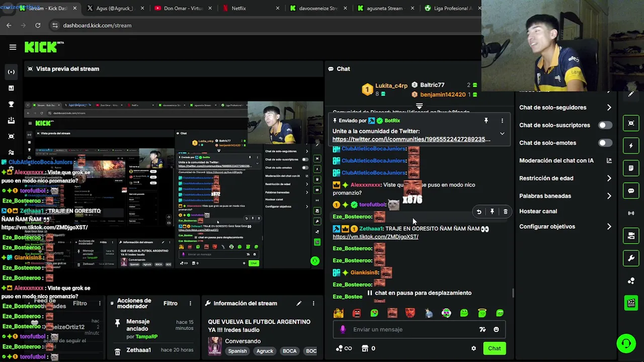This screenshot has height=362, width=644.
Task: Open the analytics chart icon in left sidebar
Action: click(x=11, y=88)
